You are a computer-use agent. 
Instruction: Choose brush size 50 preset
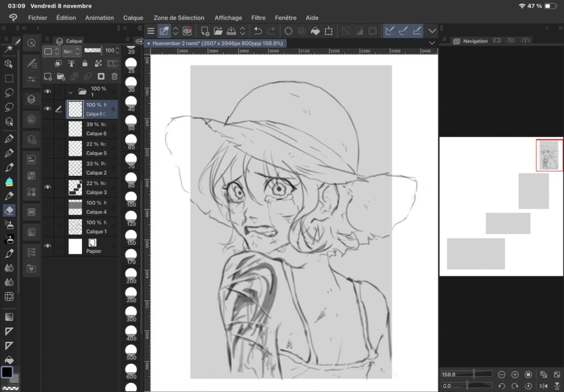tap(131, 123)
